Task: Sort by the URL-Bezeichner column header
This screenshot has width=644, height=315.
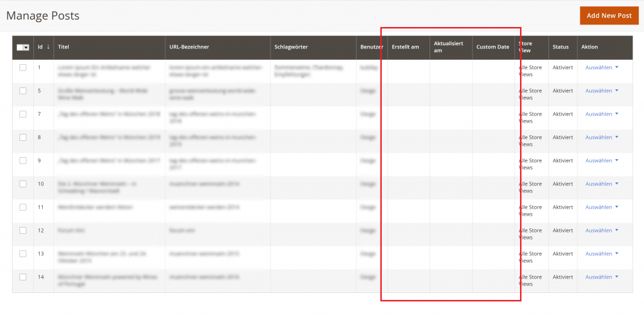Action: (x=218, y=47)
